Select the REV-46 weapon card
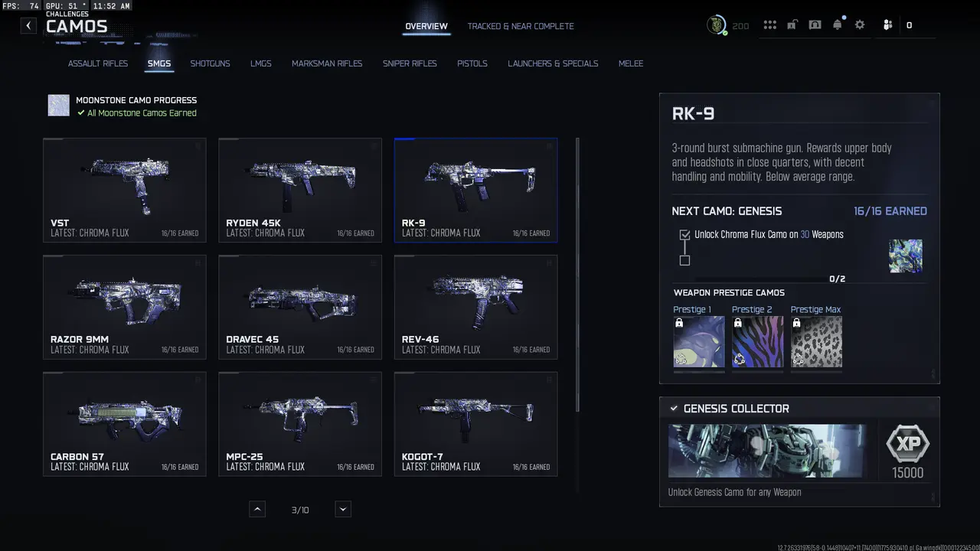980x551 pixels. (x=475, y=307)
